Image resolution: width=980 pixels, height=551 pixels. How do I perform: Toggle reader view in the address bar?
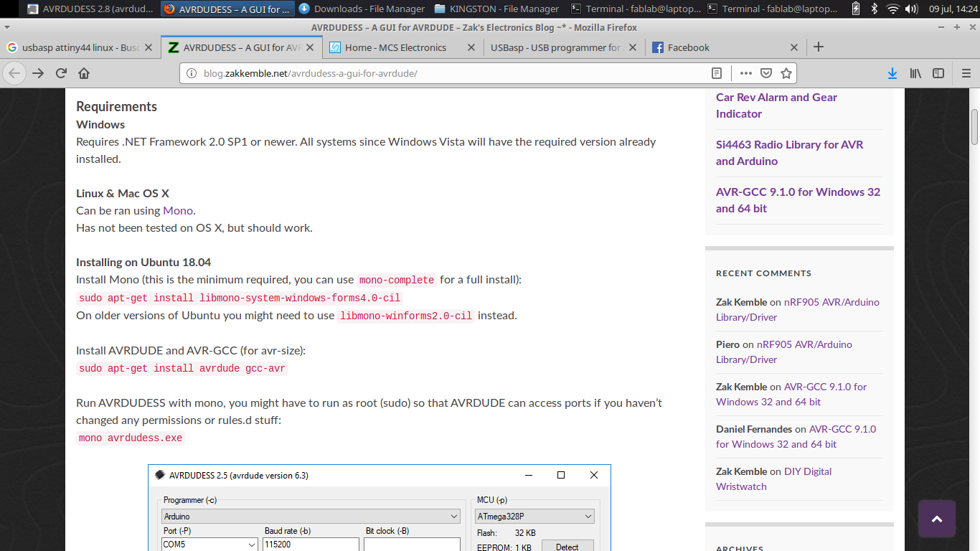717,73
